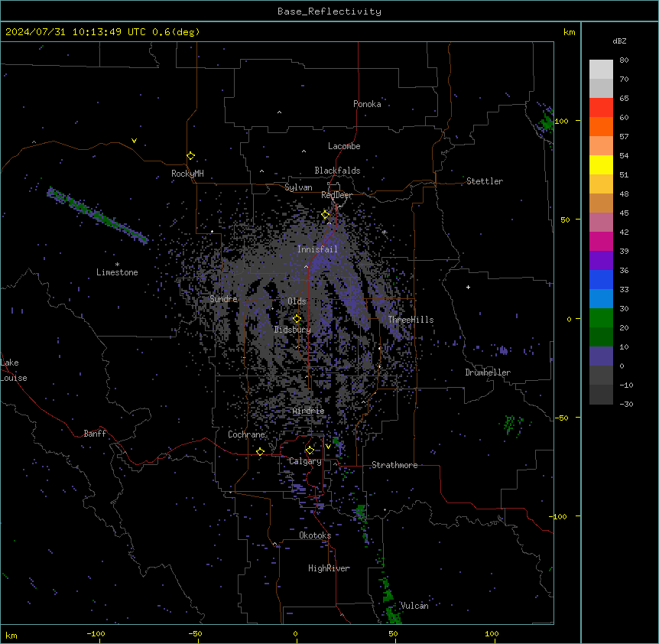Click the Banff town label
659x644 pixels.
click(95, 434)
